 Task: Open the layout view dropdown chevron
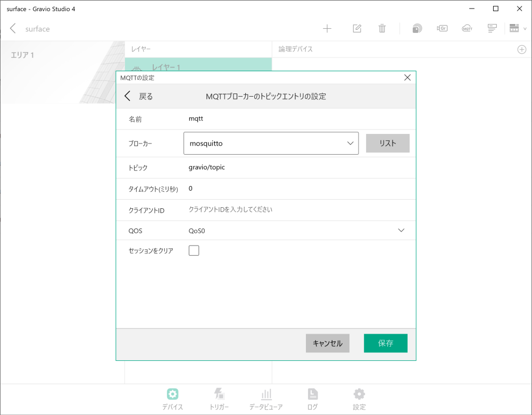pyautogui.click(x=525, y=28)
